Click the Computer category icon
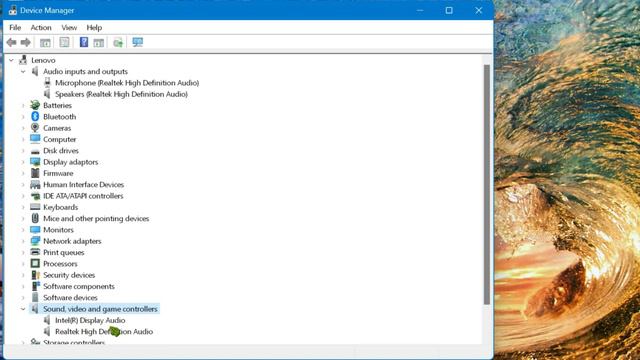 pos(35,139)
